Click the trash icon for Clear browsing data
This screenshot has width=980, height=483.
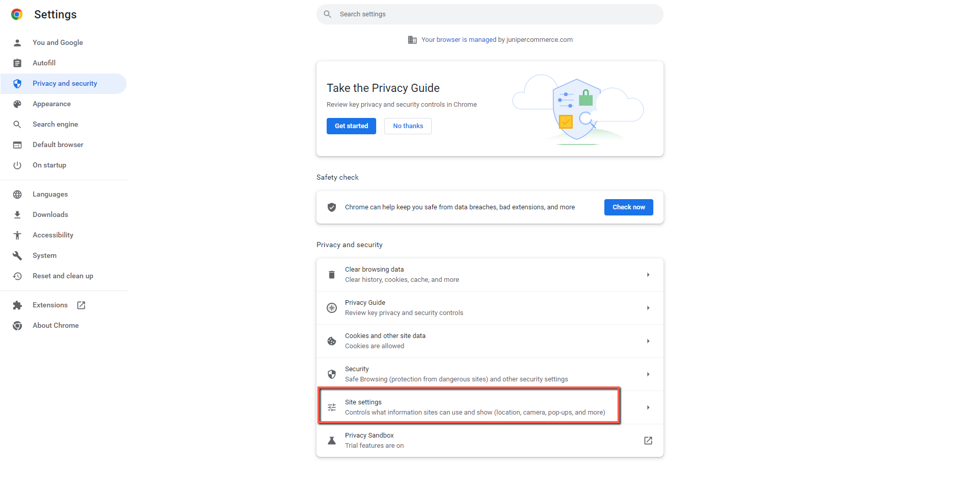tap(332, 275)
